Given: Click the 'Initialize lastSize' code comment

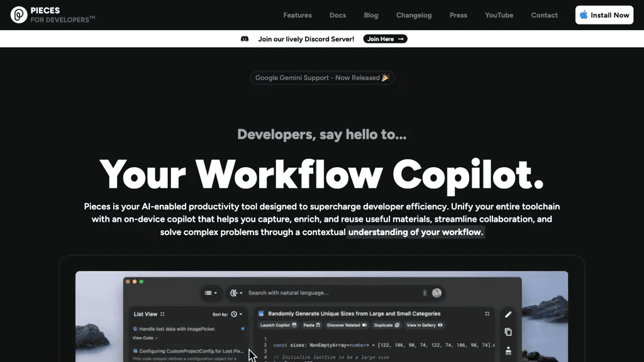Looking at the screenshot, I should click(331, 357).
